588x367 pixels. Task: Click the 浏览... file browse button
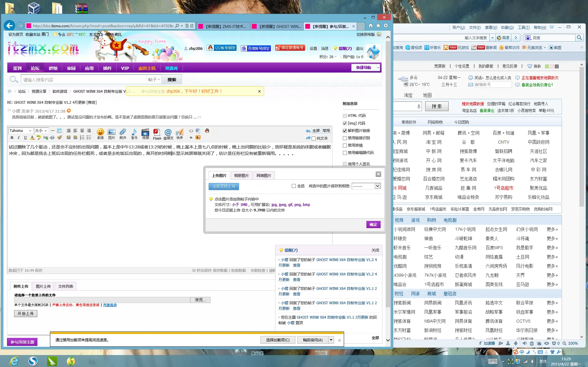200,300
